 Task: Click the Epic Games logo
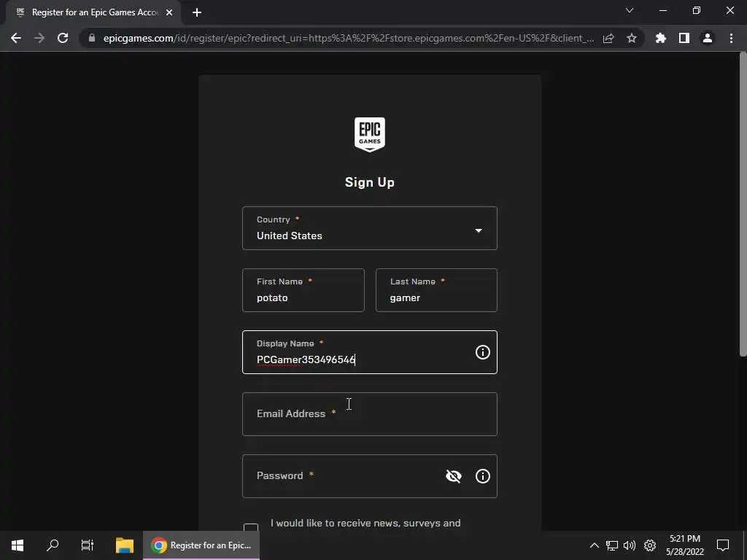[370, 135]
